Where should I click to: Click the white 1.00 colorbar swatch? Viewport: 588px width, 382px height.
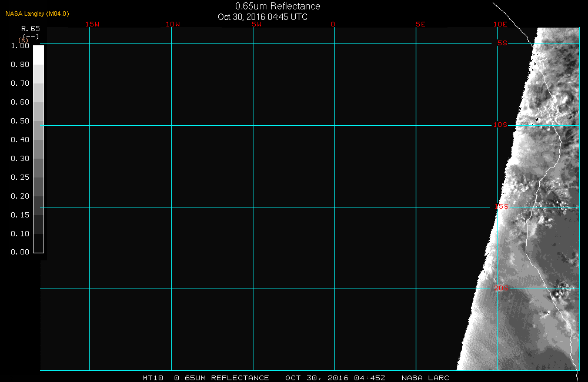(39, 55)
